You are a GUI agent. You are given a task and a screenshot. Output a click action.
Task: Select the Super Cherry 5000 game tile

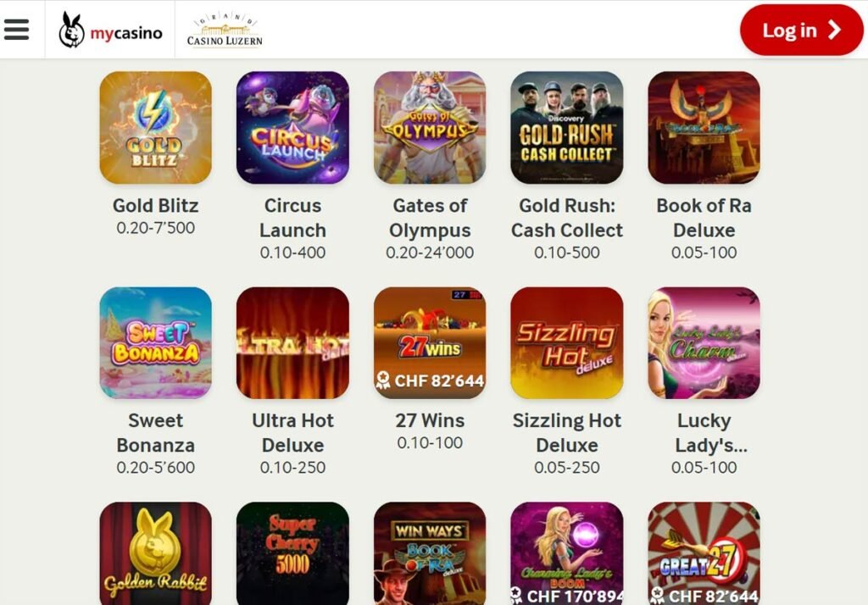[292, 553]
